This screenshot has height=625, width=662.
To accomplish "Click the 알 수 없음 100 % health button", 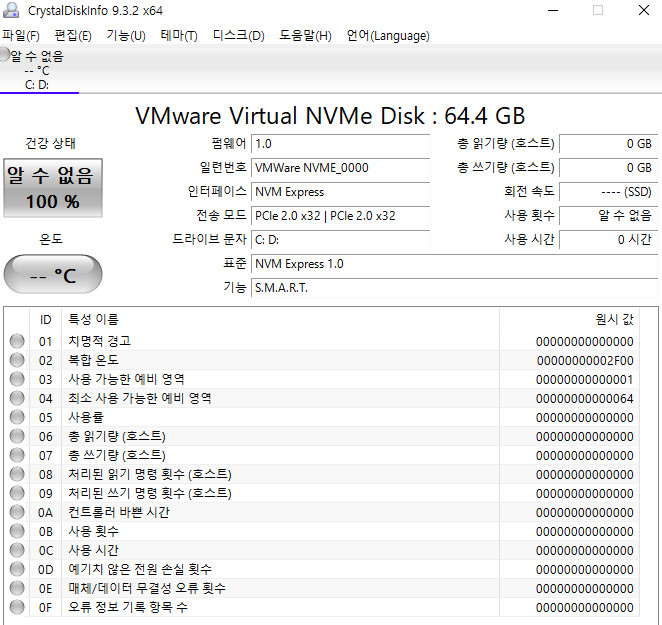I will click(x=53, y=188).
